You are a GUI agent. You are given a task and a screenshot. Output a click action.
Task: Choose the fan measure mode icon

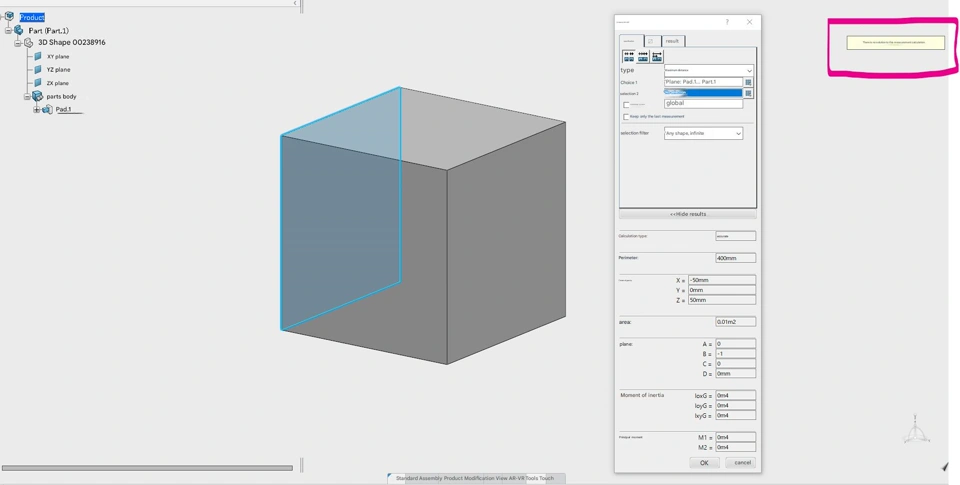(657, 56)
